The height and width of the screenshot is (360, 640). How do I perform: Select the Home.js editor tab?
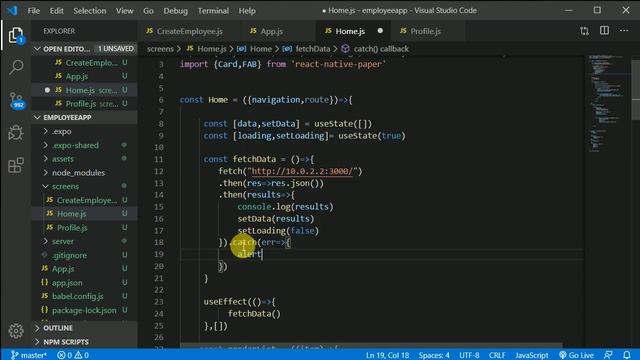point(353,31)
